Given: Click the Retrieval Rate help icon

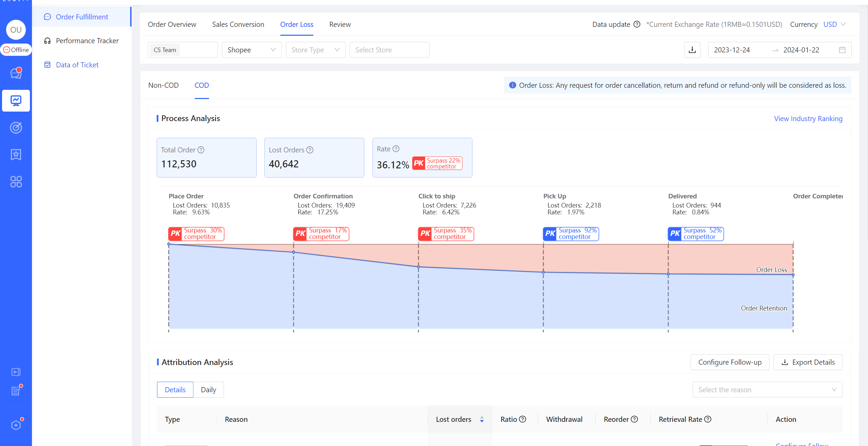Looking at the screenshot, I should coord(708,419).
